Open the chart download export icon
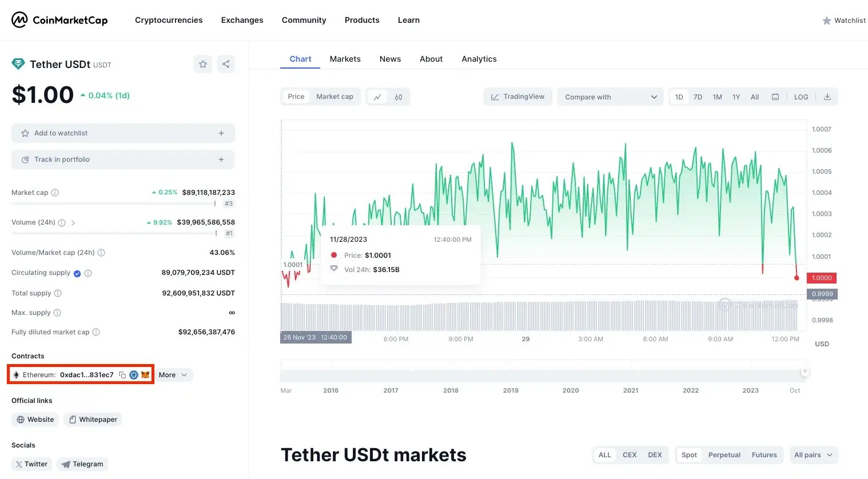868x479 pixels. pyautogui.click(x=827, y=97)
